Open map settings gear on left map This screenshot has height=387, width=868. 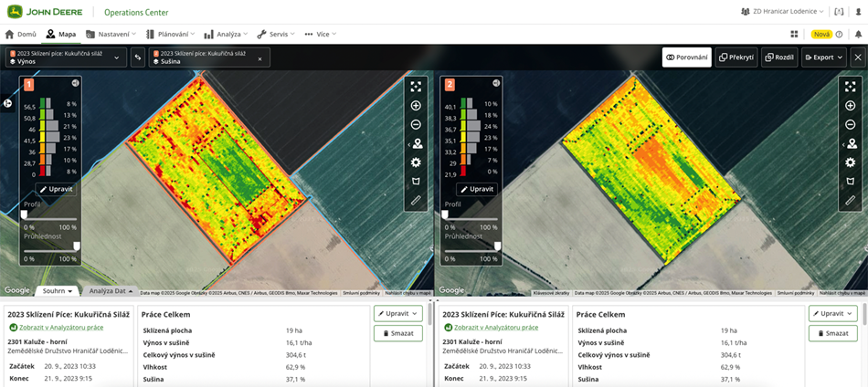pos(417,162)
